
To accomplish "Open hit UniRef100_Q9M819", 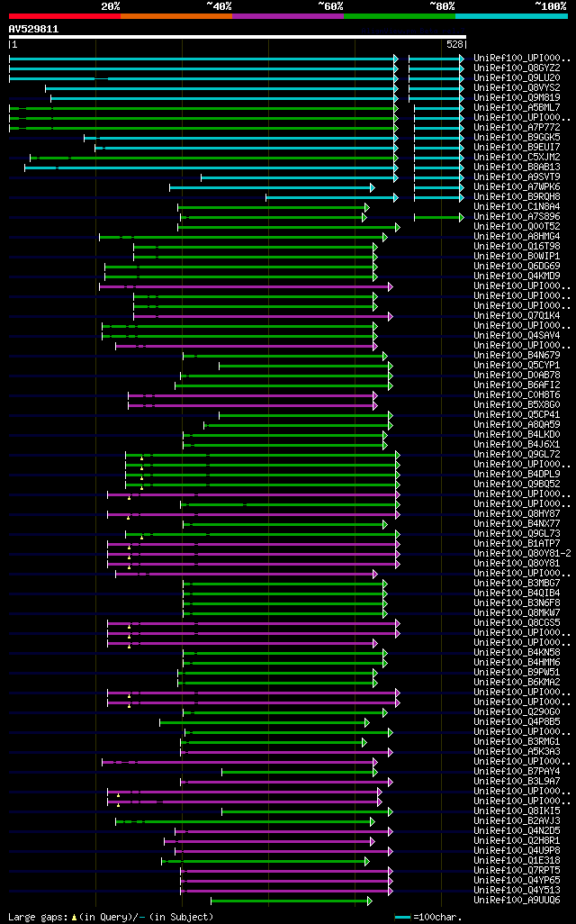I will [x=517, y=98].
